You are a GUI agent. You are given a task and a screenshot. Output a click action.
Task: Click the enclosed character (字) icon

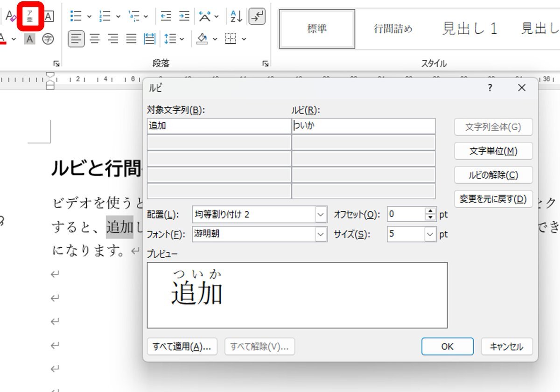48,39
